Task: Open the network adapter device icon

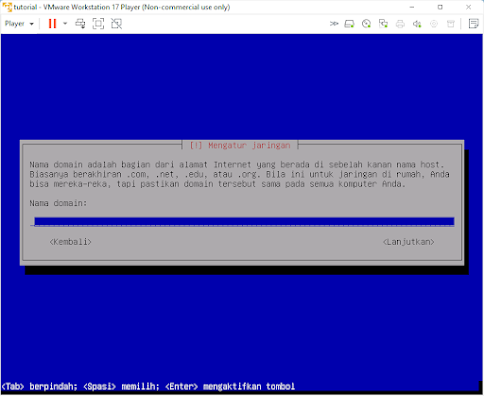Action: (x=383, y=24)
